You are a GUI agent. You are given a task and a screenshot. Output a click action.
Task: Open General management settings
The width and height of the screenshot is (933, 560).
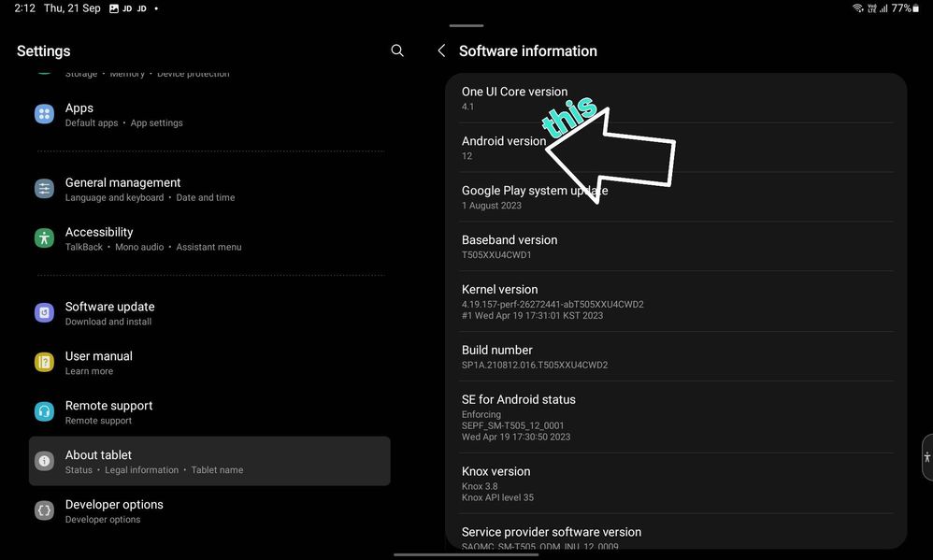pos(209,189)
